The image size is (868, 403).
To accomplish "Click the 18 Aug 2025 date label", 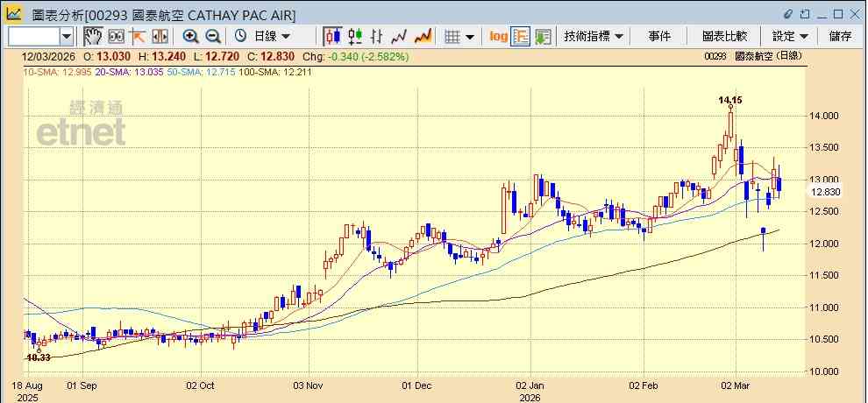I will click(x=26, y=391).
